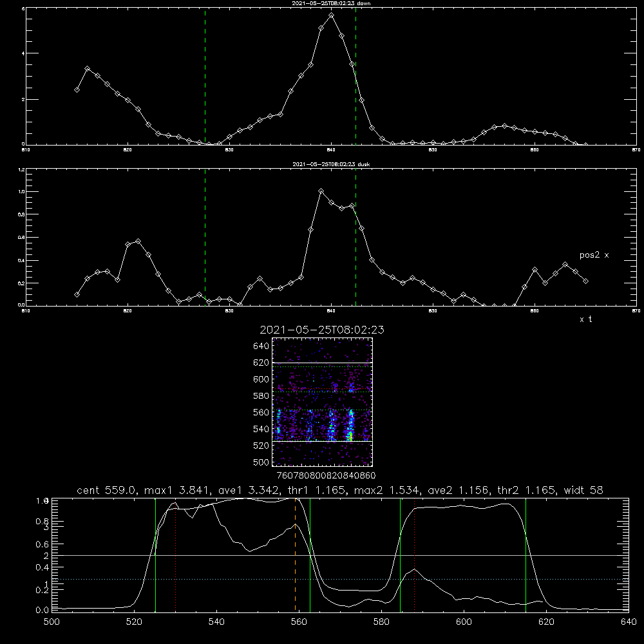Click the heatmap x-axis label "760780800820840860"
The width and height of the screenshot is (644, 644).
326,475
